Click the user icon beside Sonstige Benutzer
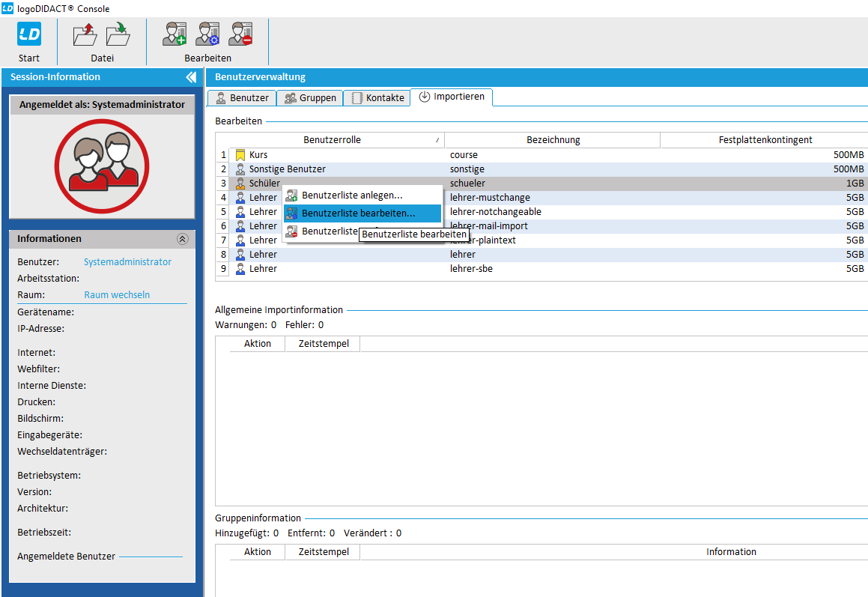868x597 pixels. pyautogui.click(x=240, y=169)
